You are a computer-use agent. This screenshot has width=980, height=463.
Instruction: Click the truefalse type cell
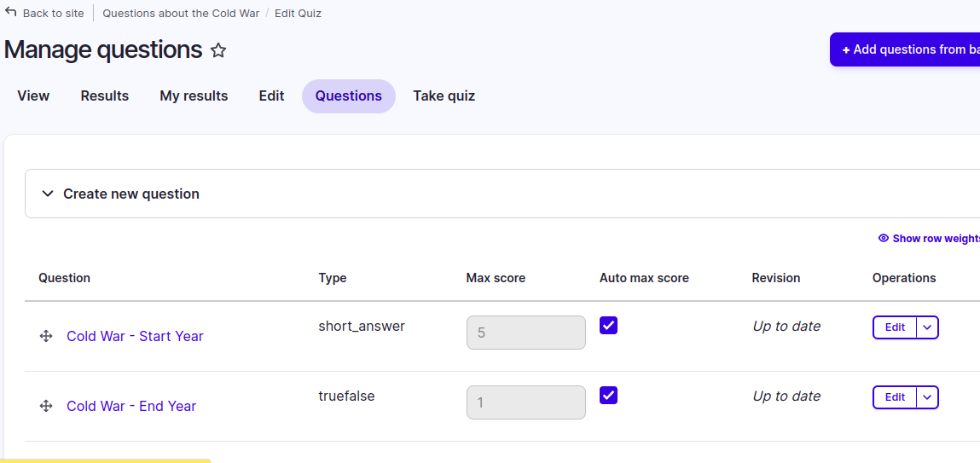347,396
